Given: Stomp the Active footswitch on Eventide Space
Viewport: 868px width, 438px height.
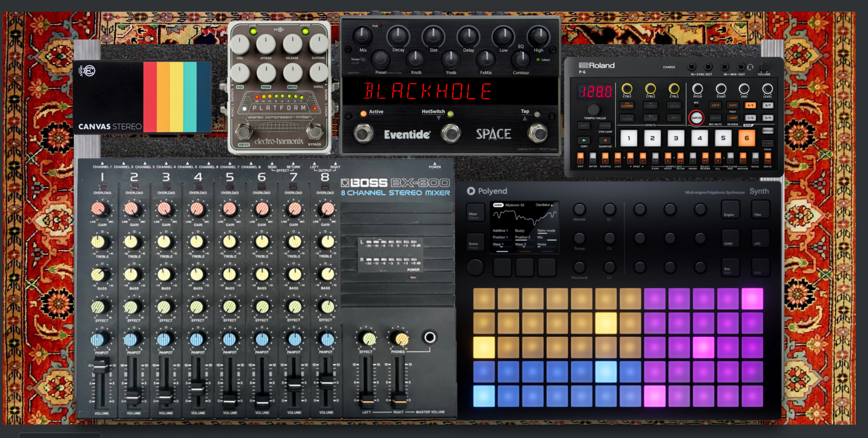Looking at the screenshot, I should coord(363,134).
